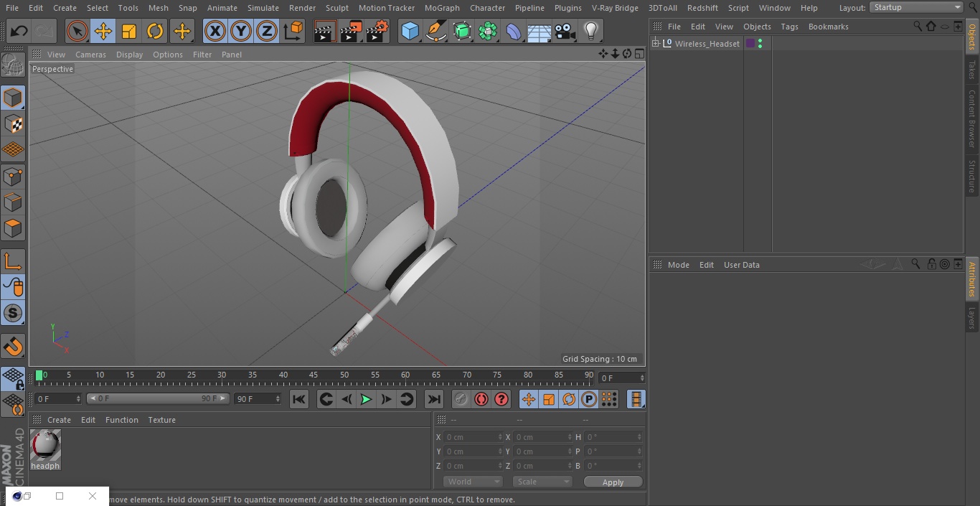Open Objects panel Tags menu
This screenshot has height=506, width=980.
(789, 27)
